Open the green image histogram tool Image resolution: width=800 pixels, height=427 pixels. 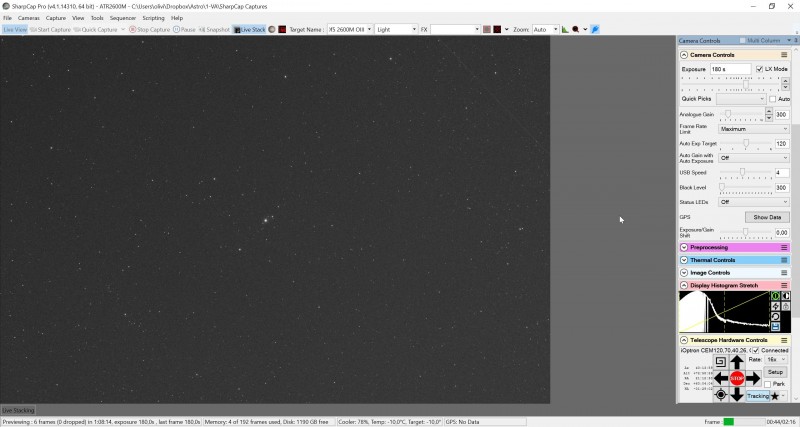[565, 30]
